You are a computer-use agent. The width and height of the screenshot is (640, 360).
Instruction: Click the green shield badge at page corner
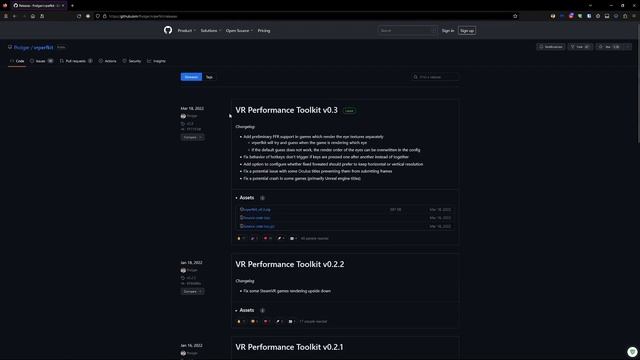(x=632, y=351)
